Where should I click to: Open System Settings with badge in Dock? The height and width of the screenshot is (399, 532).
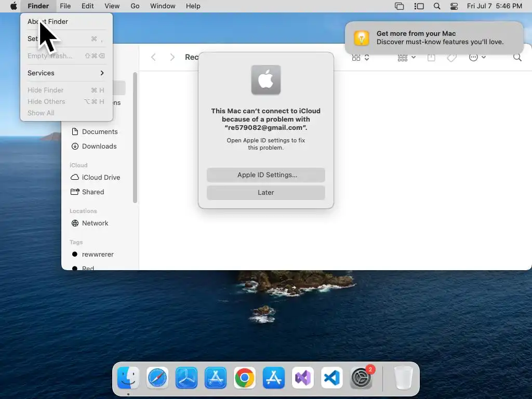click(x=361, y=378)
